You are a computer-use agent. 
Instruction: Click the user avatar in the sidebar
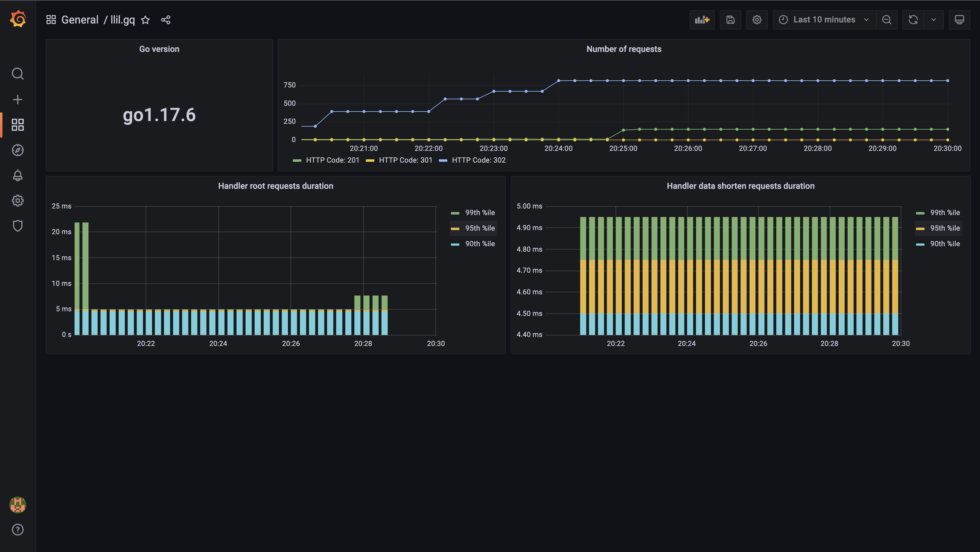pyautogui.click(x=17, y=504)
